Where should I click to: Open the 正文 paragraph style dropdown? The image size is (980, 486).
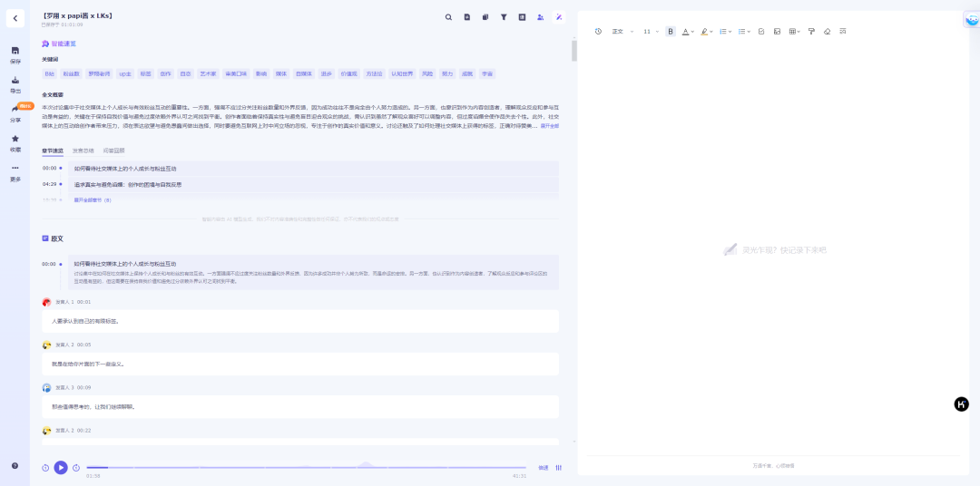(622, 32)
